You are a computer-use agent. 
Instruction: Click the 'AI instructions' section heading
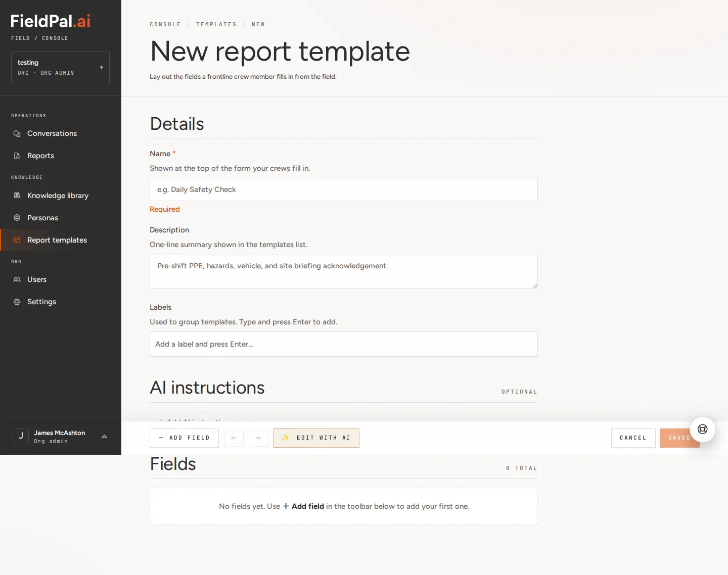(207, 388)
